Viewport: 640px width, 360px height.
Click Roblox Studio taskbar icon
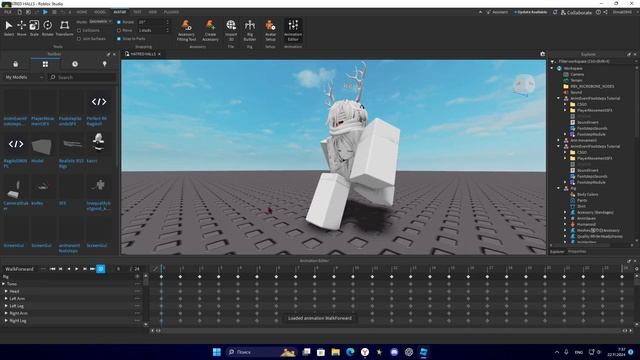tap(424, 352)
